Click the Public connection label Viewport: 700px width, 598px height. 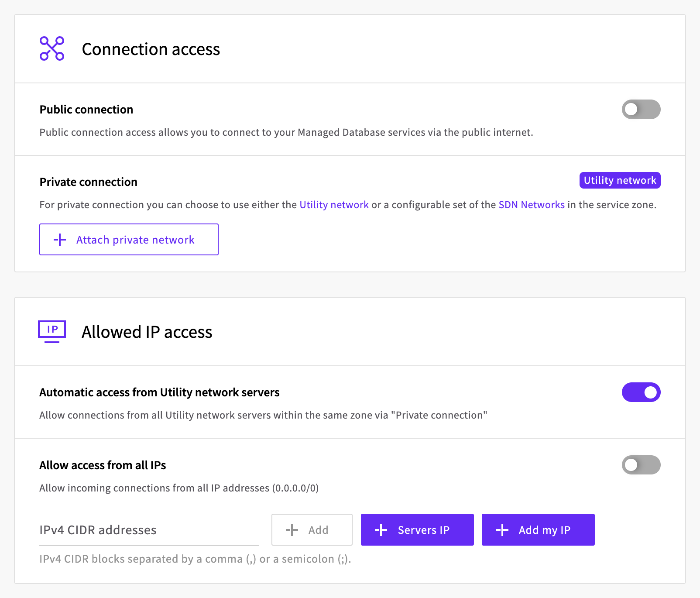[86, 110]
